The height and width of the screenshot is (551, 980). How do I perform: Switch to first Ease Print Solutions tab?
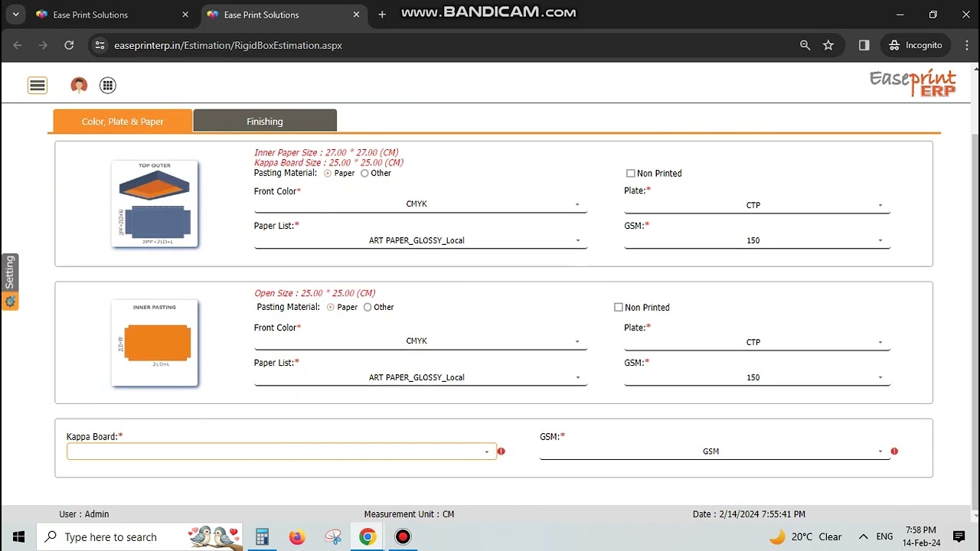[113, 15]
